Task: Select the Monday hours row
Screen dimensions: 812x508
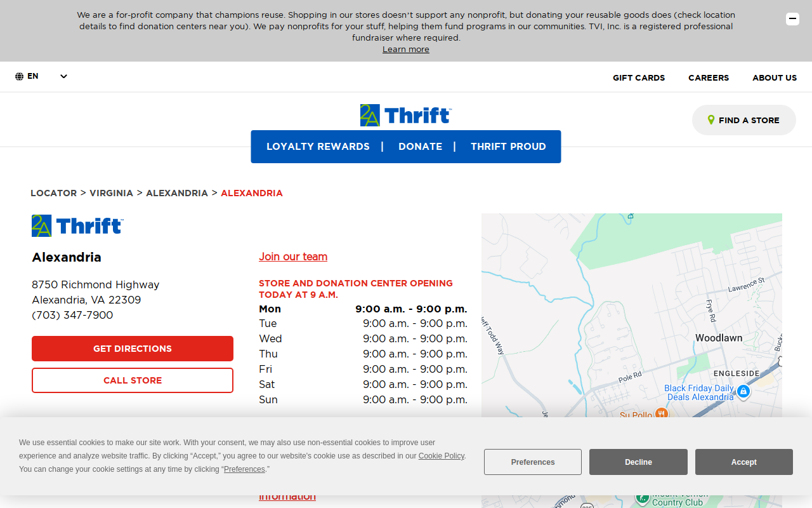Action: coord(363,309)
